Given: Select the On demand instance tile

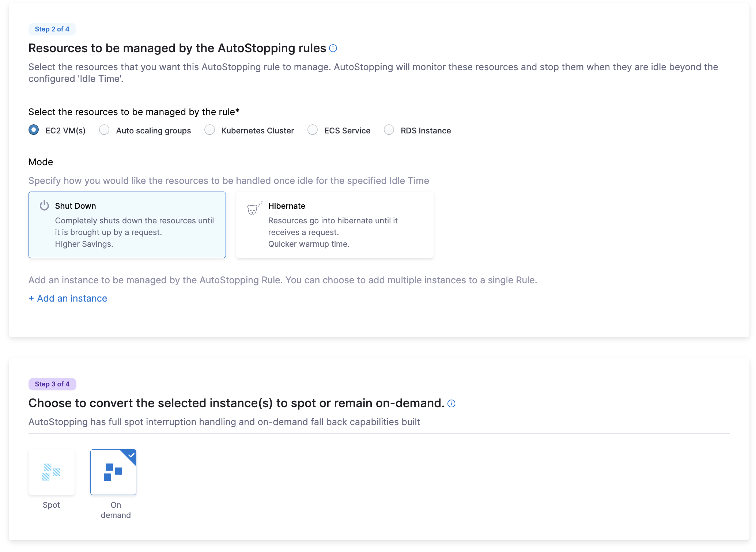Looking at the screenshot, I should [x=113, y=472].
